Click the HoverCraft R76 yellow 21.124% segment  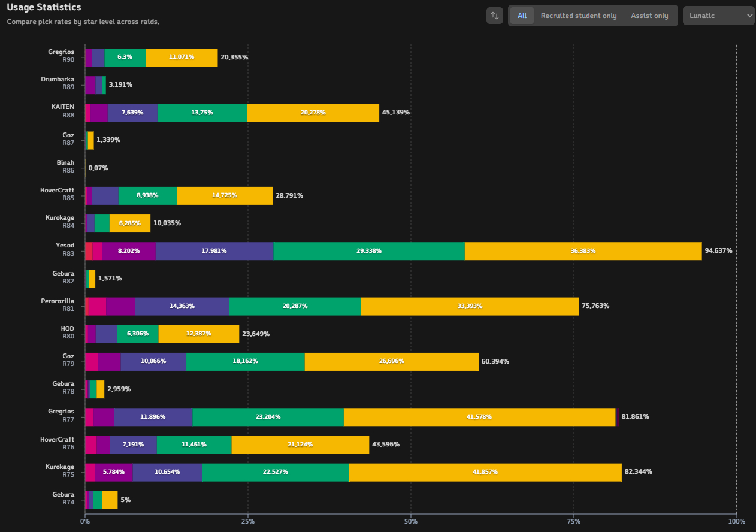point(300,445)
